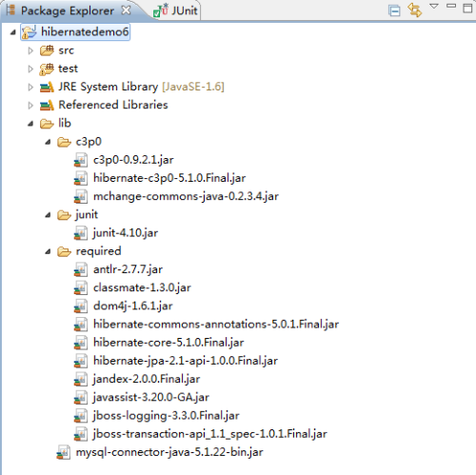Click jar icon of junit-4.10.jar
Screen dimensions: 476x475
pyautogui.click(x=81, y=233)
